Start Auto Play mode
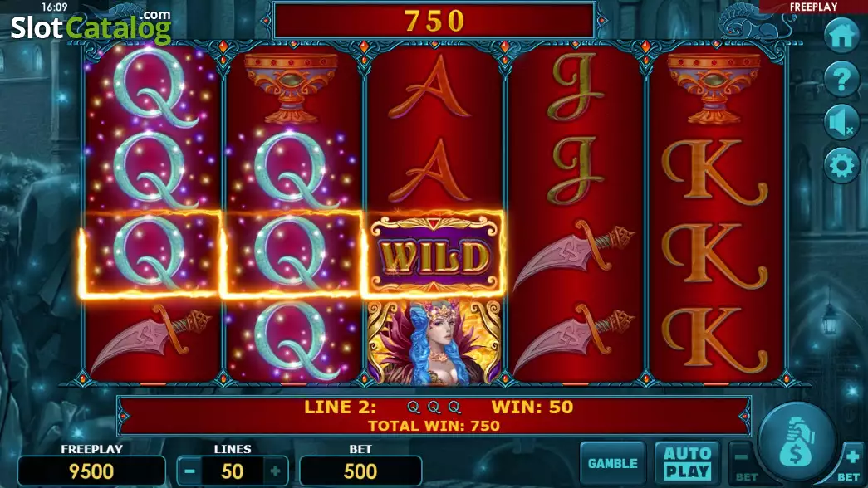 (687, 463)
